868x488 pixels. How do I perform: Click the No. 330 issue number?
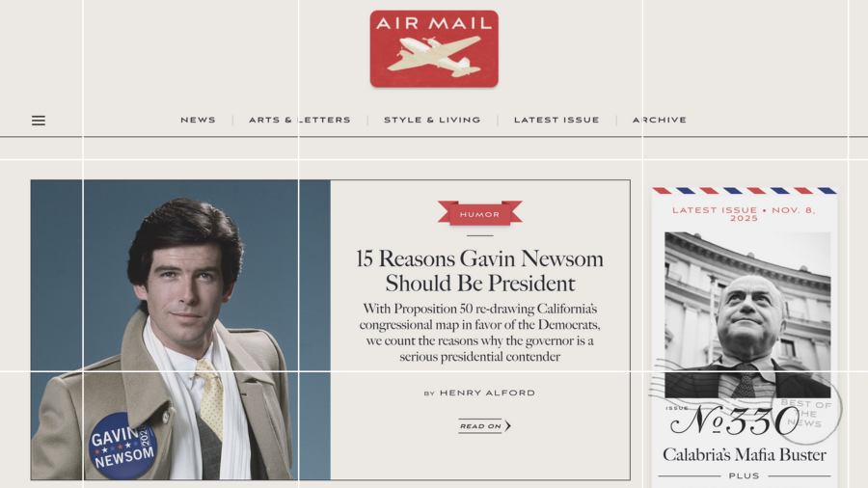pyautogui.click(x=734, y=421)
